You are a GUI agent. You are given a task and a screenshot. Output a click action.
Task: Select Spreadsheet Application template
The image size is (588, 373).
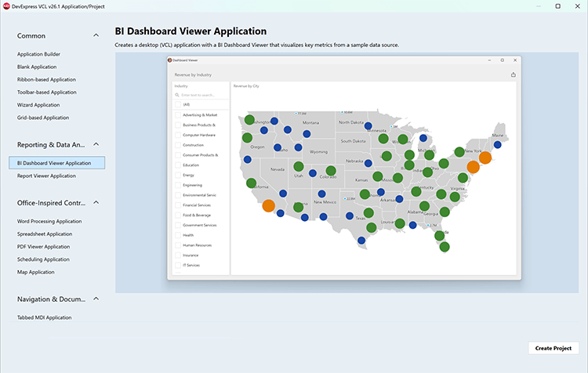pyautogui.click(x=45, y=234)
